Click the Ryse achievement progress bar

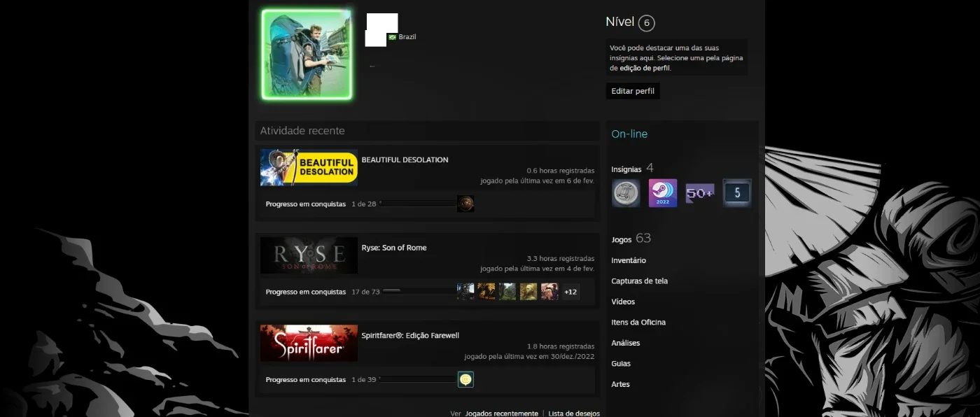tap(418, 291)
